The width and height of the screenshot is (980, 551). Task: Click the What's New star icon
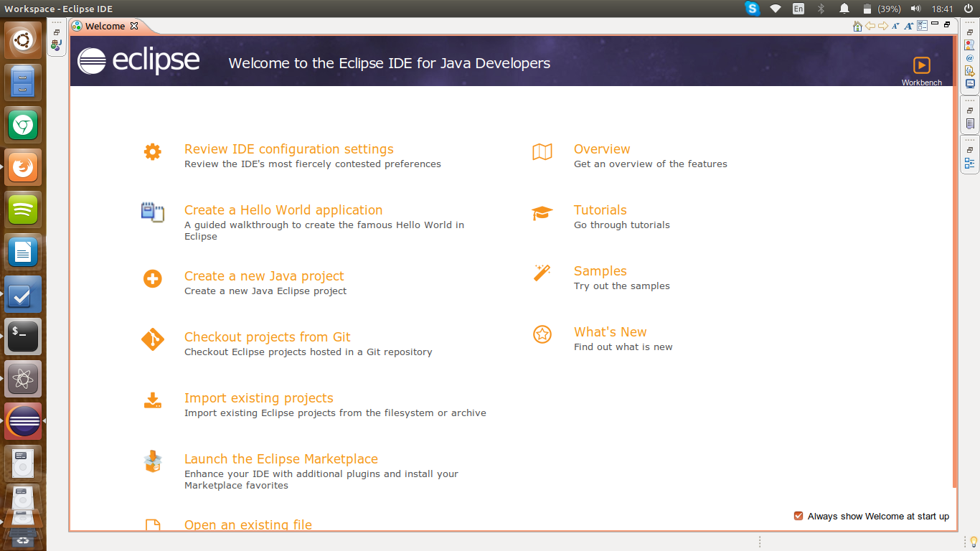pos(542,334)
